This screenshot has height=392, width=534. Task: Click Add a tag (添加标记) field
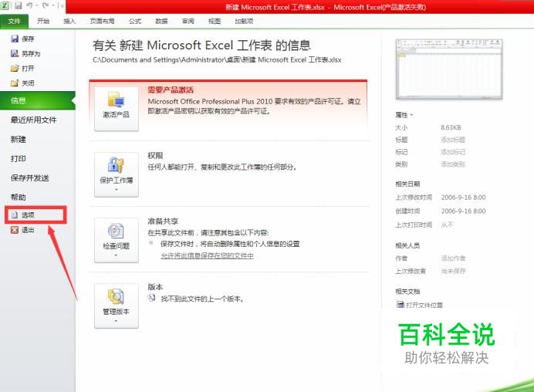(453, 152)
